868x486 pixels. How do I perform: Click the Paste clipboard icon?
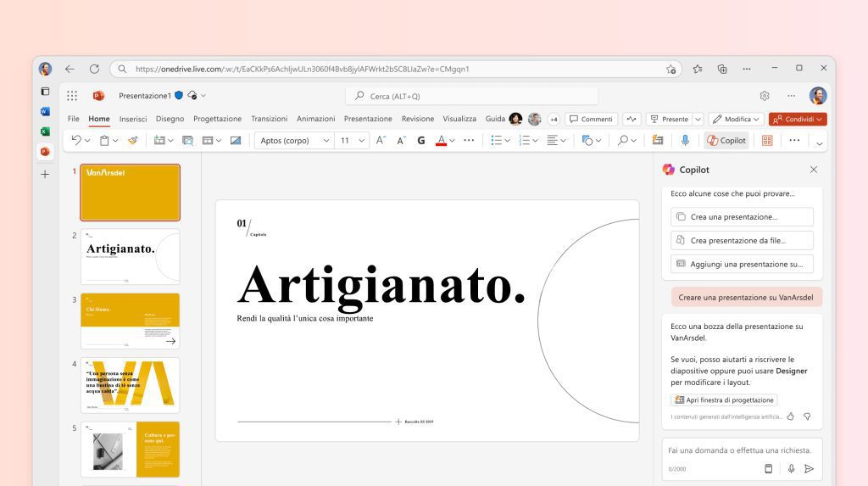pyautogui.click(x=104, y=140)
